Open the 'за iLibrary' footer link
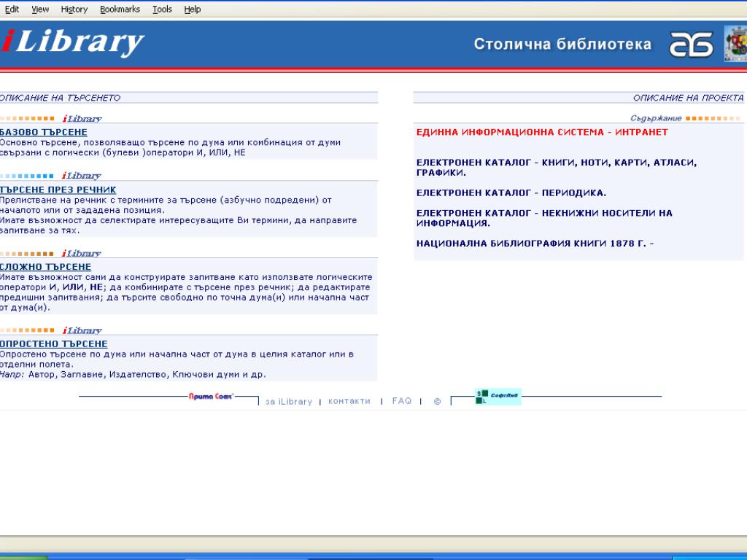The width and height of the screenshot is (747, 560). [289, 402]
